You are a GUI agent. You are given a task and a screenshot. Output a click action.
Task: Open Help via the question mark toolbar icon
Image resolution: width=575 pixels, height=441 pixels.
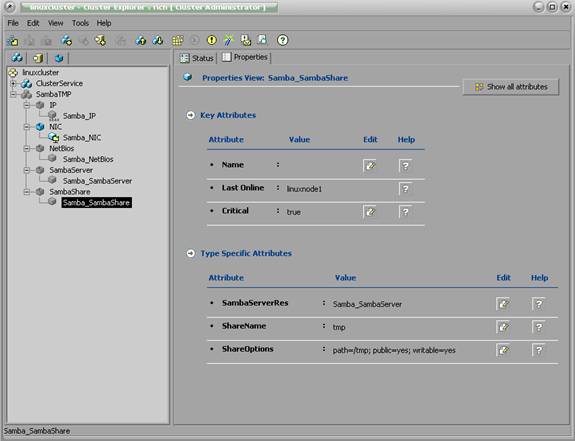tap(282, 40)
